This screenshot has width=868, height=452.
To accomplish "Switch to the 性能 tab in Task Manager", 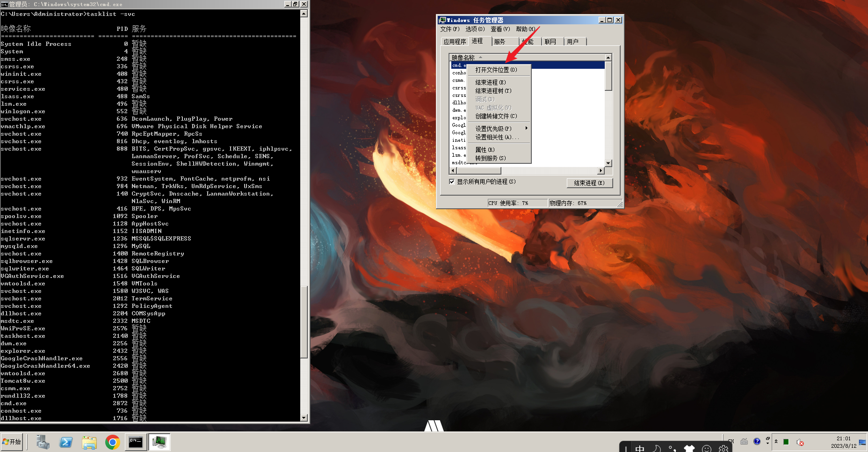I will (528, 41).
